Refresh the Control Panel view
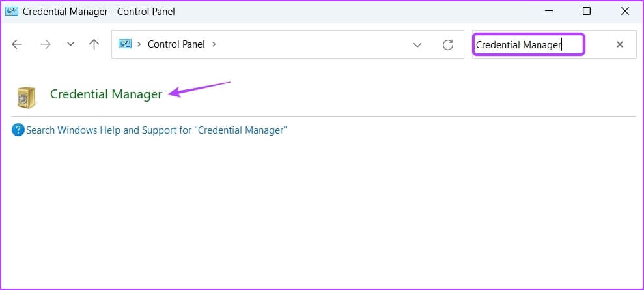This screenshot has height=290, width=644. 448,45
